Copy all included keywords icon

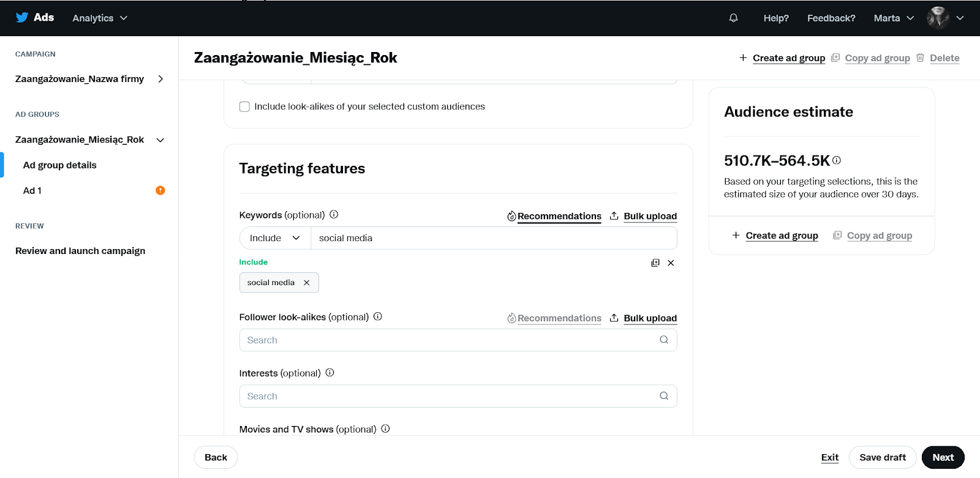tap(655, 263)
